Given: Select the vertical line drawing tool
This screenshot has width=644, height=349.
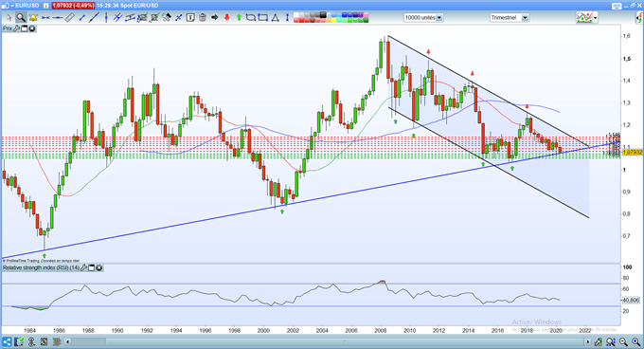Looking at the screenshot, I should (x=106, y=18).
